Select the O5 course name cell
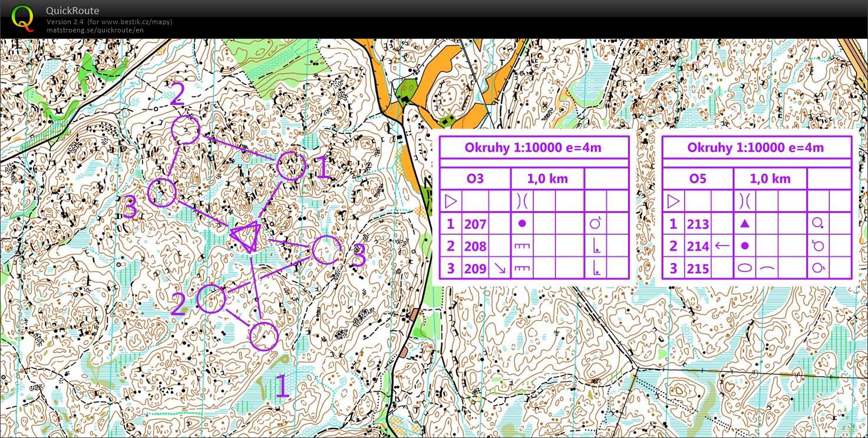This screenshot has width=868, height=438. tap(698, 179)
